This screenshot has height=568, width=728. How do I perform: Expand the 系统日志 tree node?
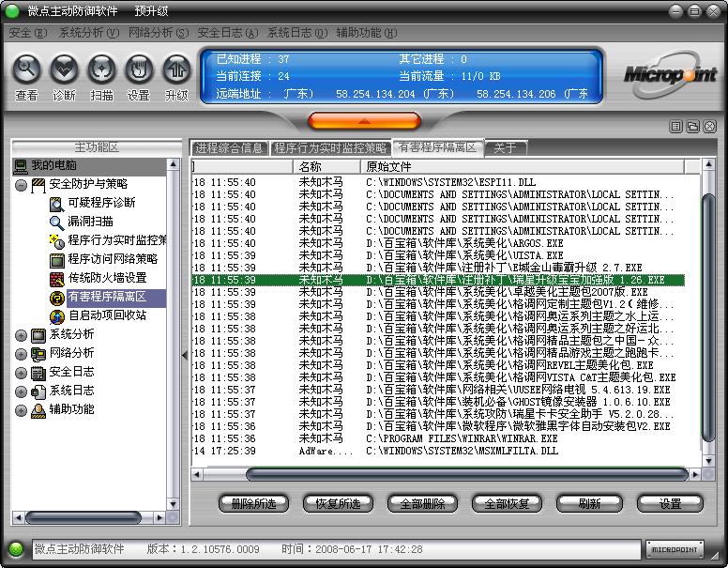tap(21, 391)
